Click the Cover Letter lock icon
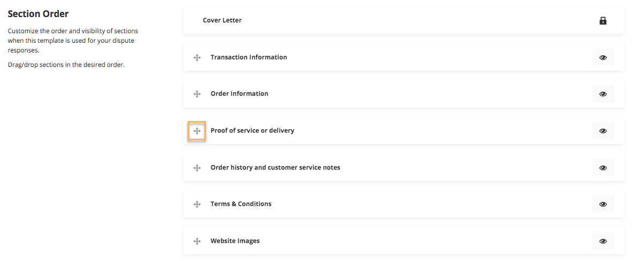 tap(603, 21)
